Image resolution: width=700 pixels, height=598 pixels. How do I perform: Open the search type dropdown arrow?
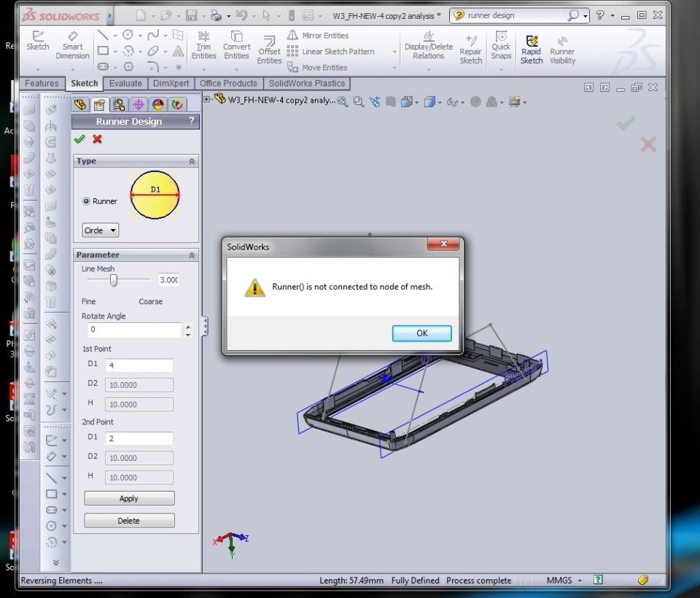point(585,16)
